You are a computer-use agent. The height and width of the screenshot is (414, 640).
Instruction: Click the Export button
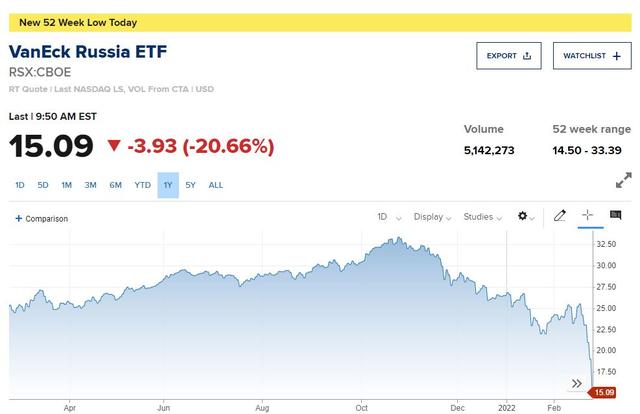tap(509, 56)
